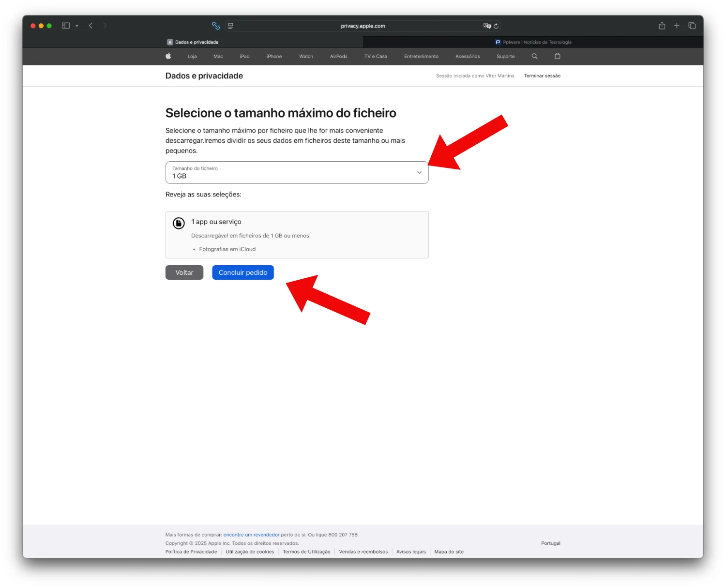Go back to the previous page
This screenshot has width=726, height=588.
click(x=91, y=26)
